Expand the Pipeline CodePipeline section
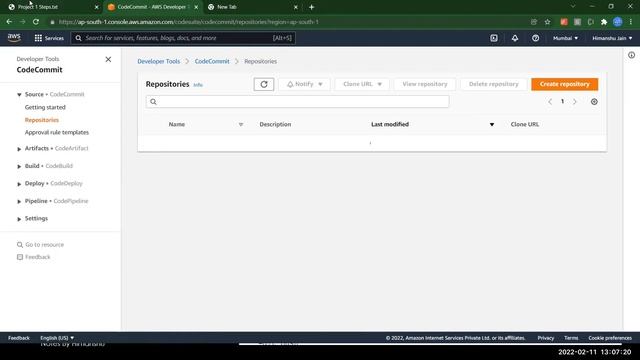This screenshot has width=640, height=360. point(19,202)
